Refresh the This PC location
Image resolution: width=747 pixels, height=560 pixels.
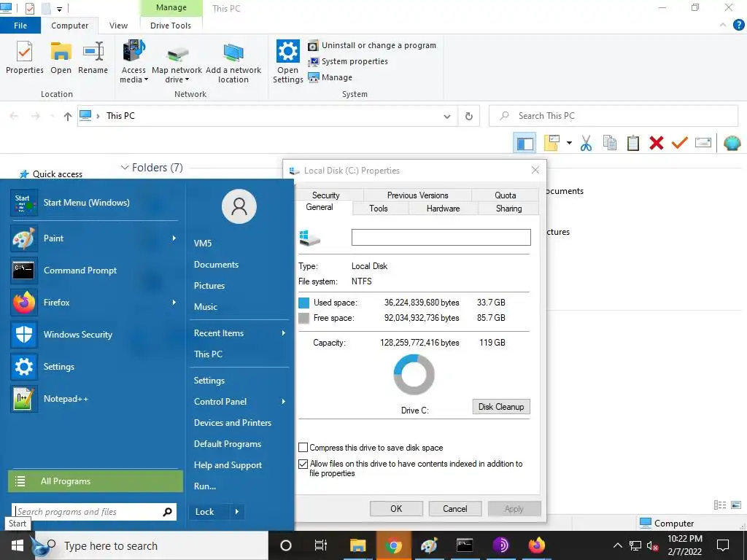pyautogui.click(x=469, y=116)
